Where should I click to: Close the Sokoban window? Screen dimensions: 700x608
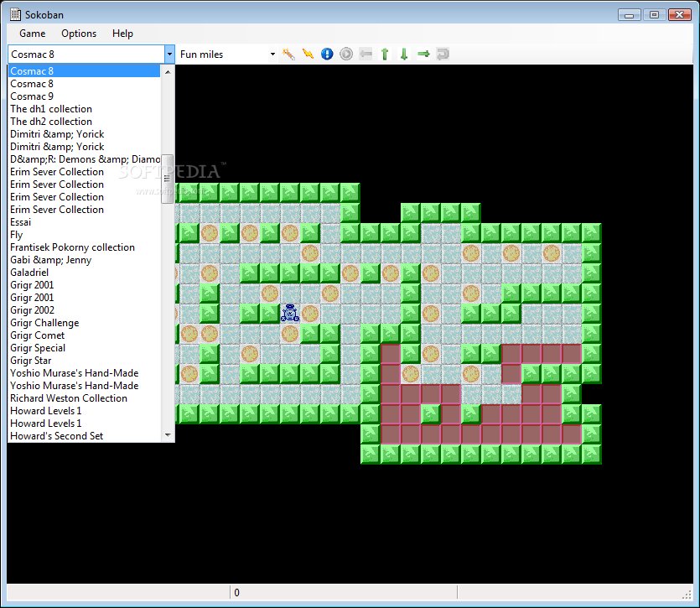(x=680, y=15)
